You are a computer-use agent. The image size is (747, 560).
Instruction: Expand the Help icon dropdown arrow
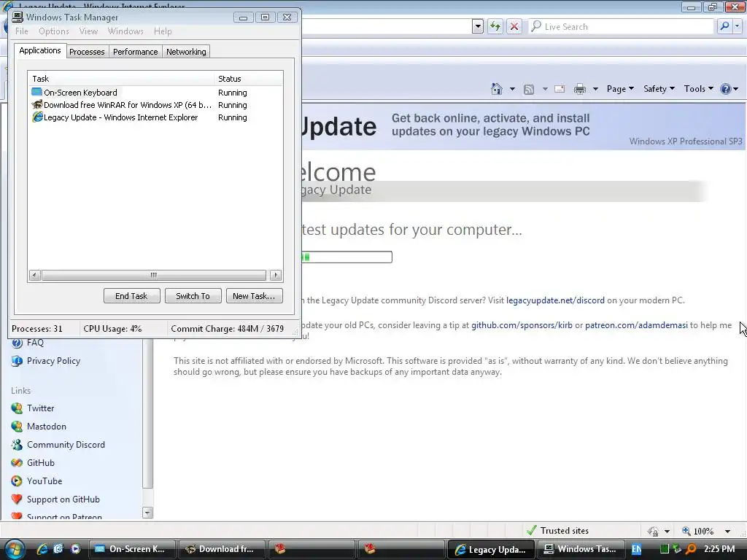[x=735, y=89]
